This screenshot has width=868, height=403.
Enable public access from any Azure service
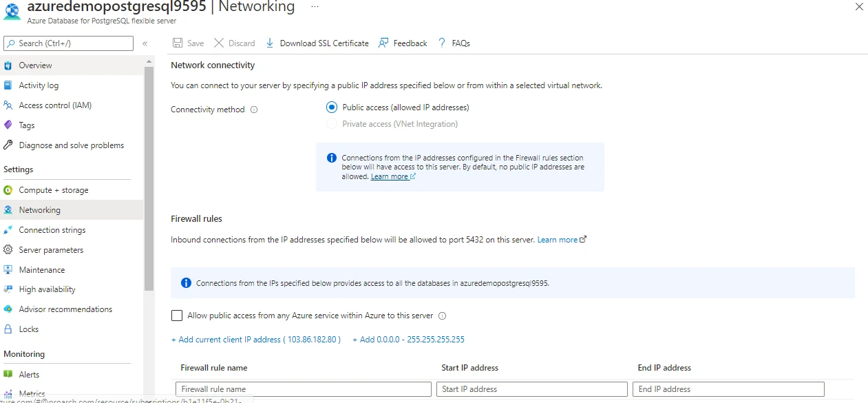(x=176, y=316)
